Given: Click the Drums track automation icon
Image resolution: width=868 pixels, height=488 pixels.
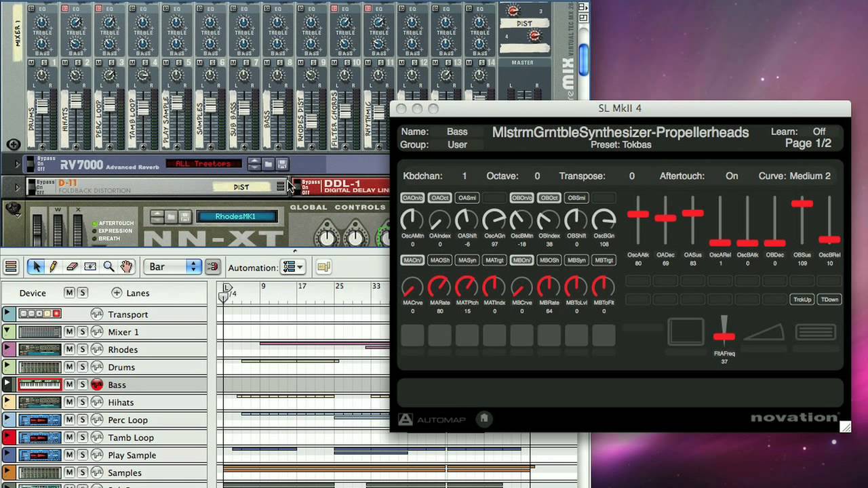Looking at the screenshot, I should (x=97, y=367).
